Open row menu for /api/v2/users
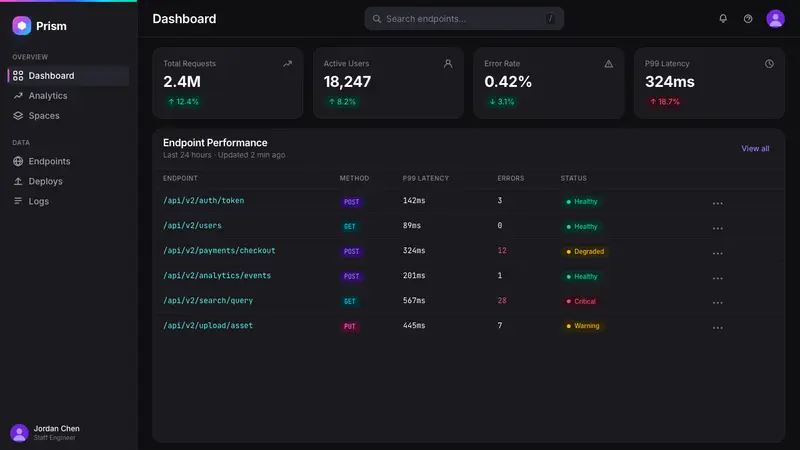 (x=717, y=228)
